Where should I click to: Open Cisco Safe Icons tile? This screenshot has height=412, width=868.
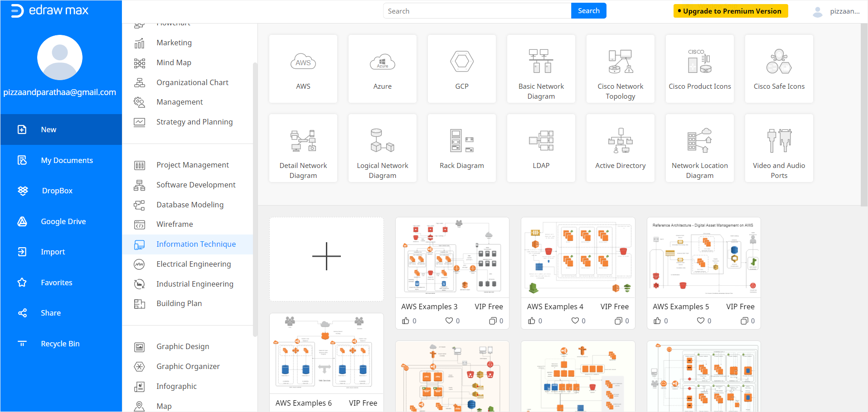pos(779,69)
